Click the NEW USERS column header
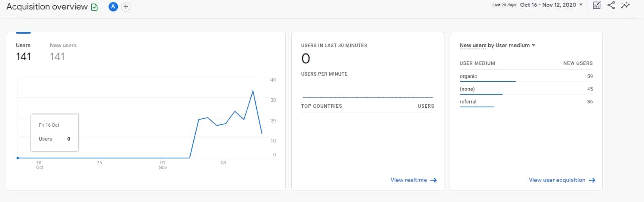The image size is (644, 202). point(578,63)
